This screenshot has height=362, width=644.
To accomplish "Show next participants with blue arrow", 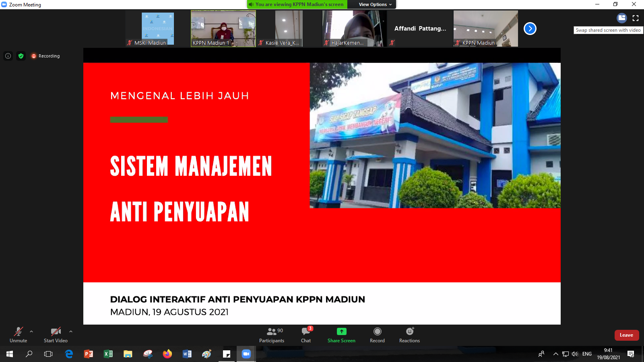I will coord(530,29).
